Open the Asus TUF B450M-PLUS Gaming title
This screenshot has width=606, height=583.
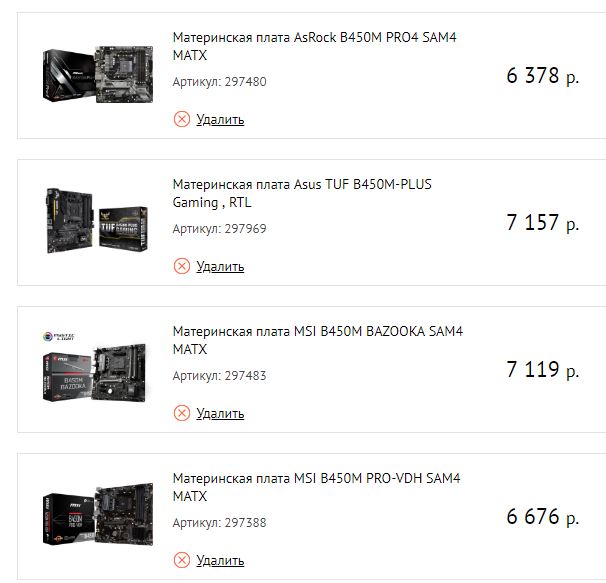[302, 193]
